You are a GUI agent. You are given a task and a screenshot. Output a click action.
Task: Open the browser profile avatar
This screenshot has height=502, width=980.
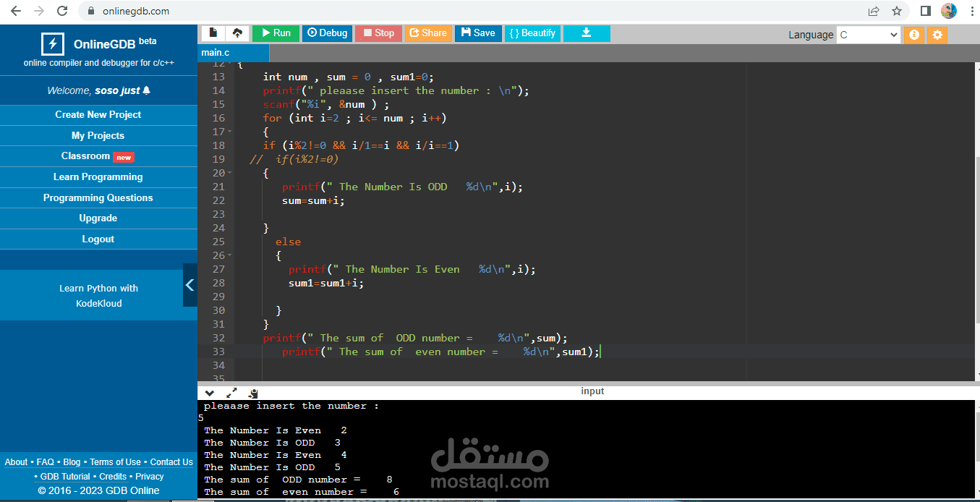pyautogui.click(x=949, y=11)
